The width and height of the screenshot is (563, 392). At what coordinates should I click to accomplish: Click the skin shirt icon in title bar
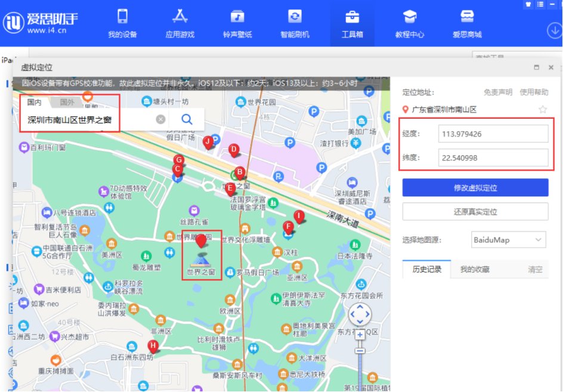coord(528,4)
